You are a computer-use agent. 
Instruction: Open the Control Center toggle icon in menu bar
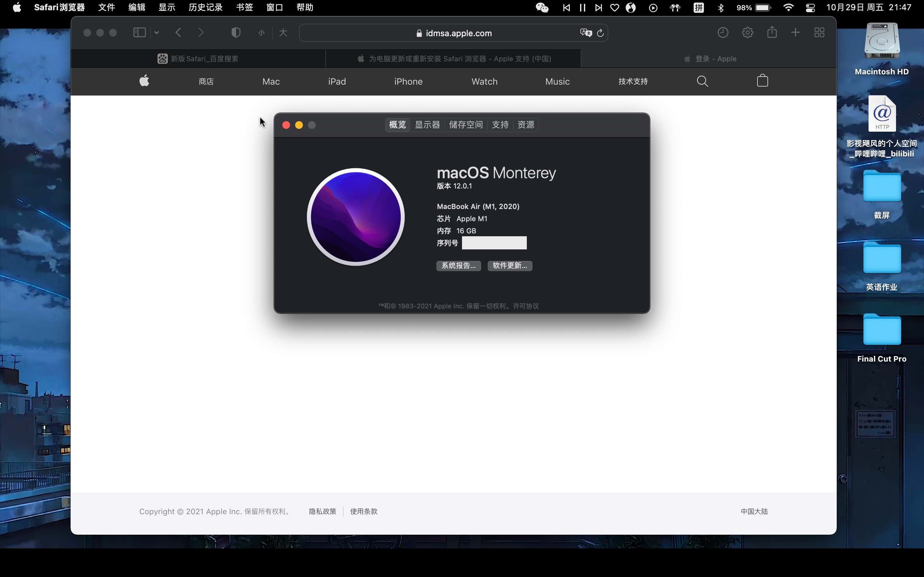point(810,8)
